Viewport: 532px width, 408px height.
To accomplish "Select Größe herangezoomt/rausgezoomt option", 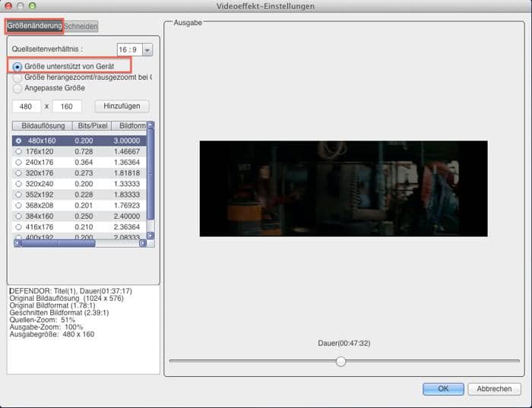I will 17,77.
